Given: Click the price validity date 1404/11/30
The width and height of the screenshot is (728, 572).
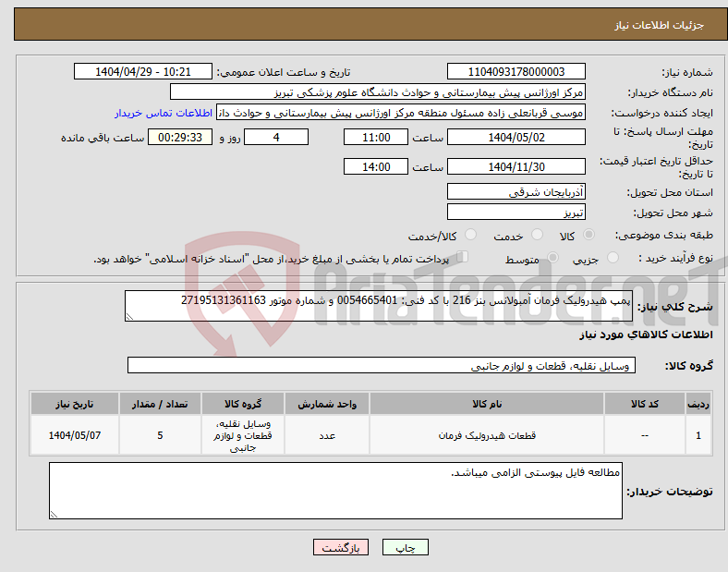Looking at the screenshot, I should point(516,166).
